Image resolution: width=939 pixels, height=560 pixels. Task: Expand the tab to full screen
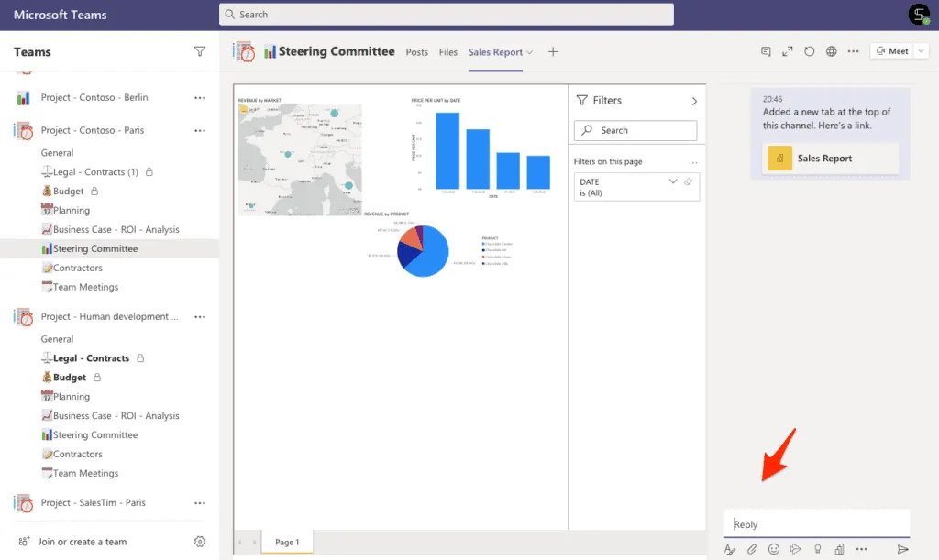click(787, 50)
